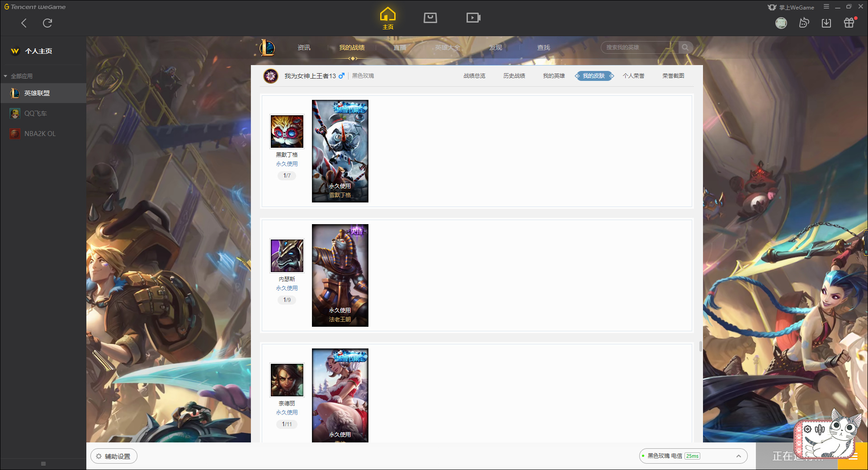Expand the 黑色玫瑰 电信 server dropdown
This screenshot has width=868, height=470.
click(x=693, y=456)
